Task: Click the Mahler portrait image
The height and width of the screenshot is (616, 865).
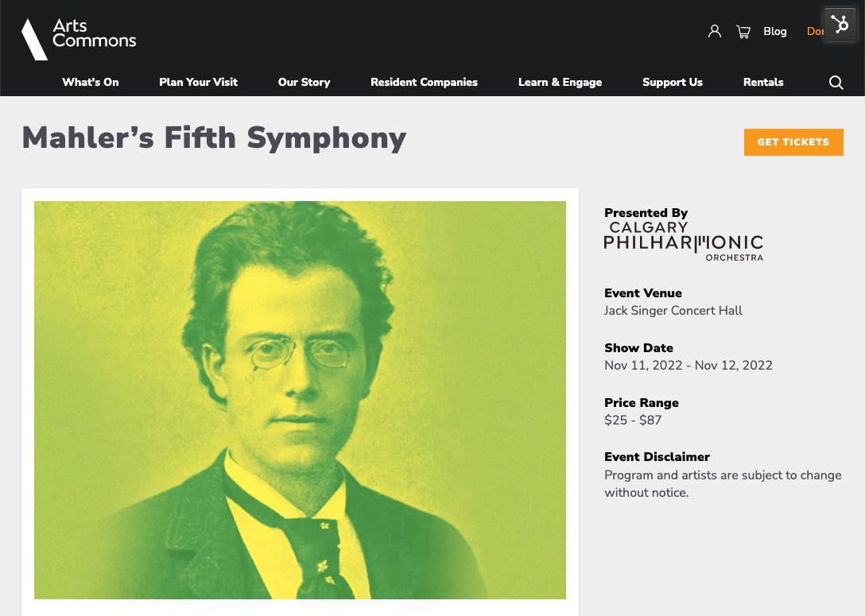Action: [300, 400]
